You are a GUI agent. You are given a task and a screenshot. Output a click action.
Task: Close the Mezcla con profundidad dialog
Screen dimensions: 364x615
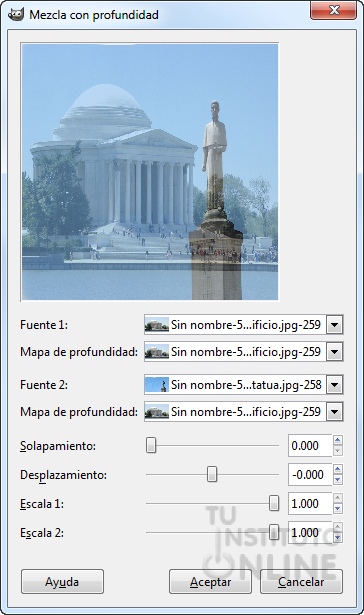(334, 10)
